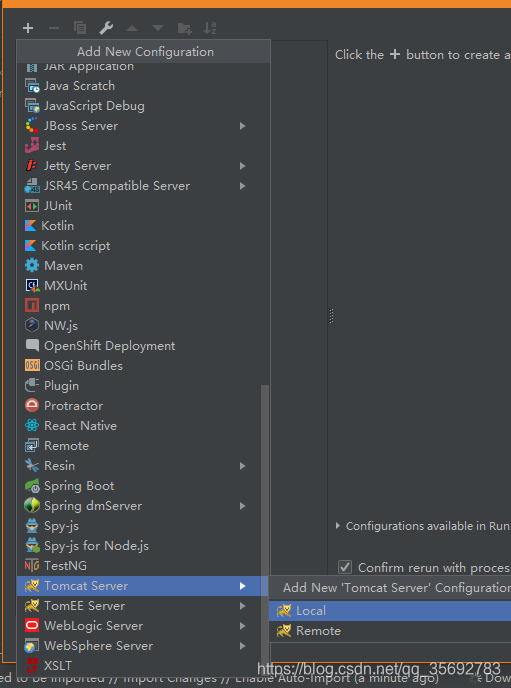Click the Copy Configuration toolbar icon
Image resolution: width=511 pixels, height=688 pixels.
point(80,28)
